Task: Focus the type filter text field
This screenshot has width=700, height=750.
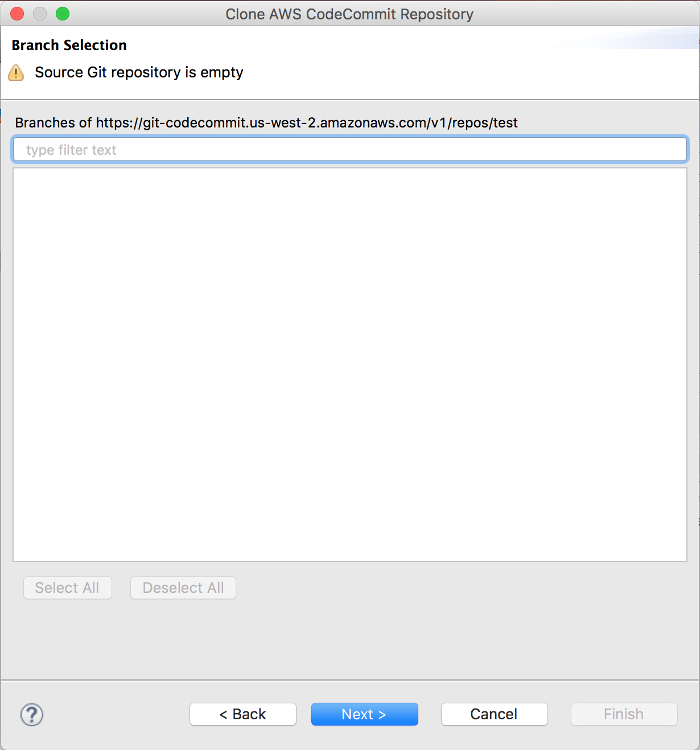Action: click(x=350, y=150)
